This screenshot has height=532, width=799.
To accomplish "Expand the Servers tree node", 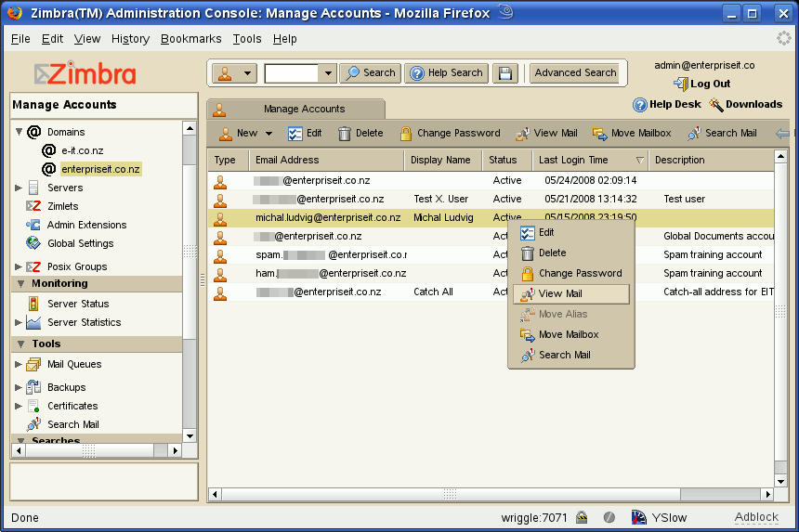I will (x=19, y=188).
